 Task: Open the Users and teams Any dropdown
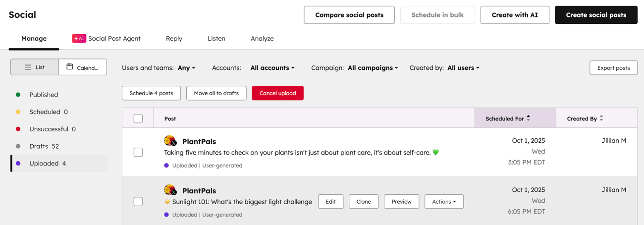point(187,68)
